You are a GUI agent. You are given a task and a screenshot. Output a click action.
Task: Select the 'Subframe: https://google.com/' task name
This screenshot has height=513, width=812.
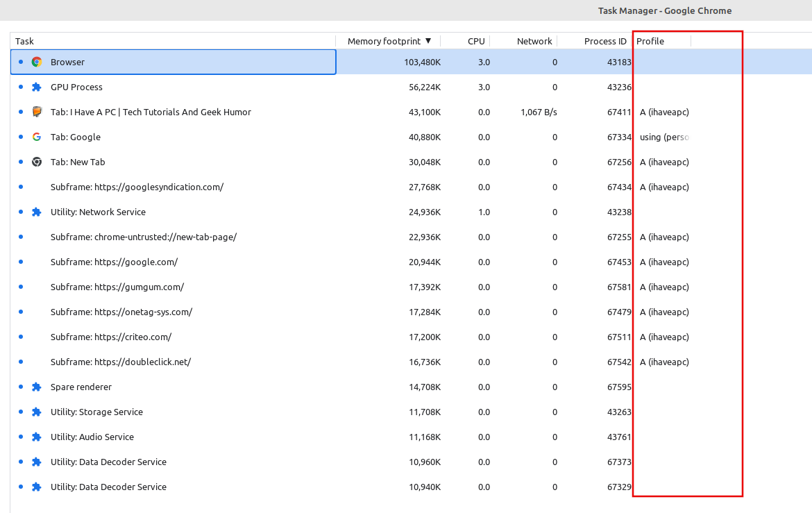[114, 262]
